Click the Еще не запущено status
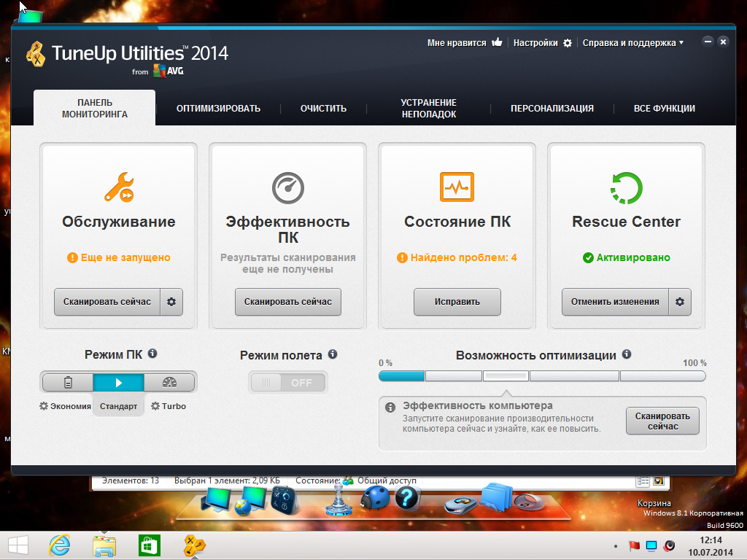The height and width of the screenshot is (560, 747). (x=119, y=257)
